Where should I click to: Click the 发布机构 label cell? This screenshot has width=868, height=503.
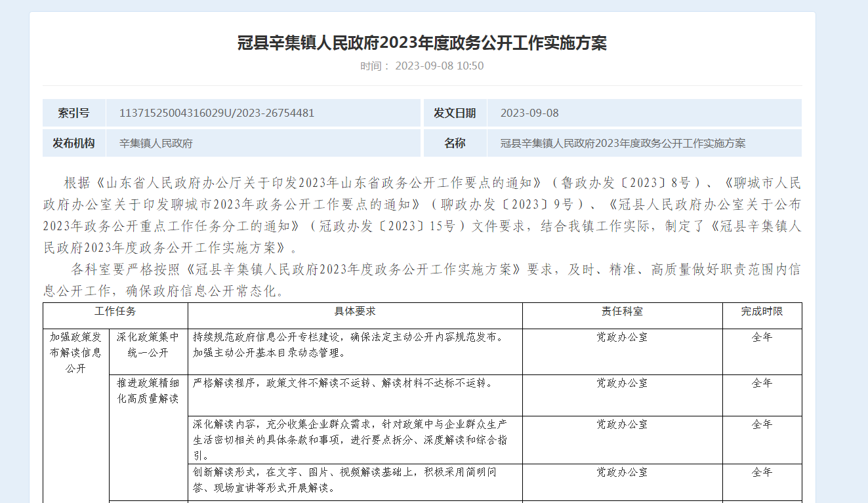pos(74,143)
